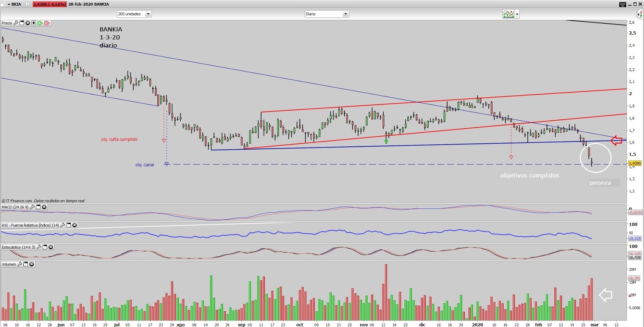
Task: Click the 28-feb-2020 BANKIA title text
Action: click(89, 4)
